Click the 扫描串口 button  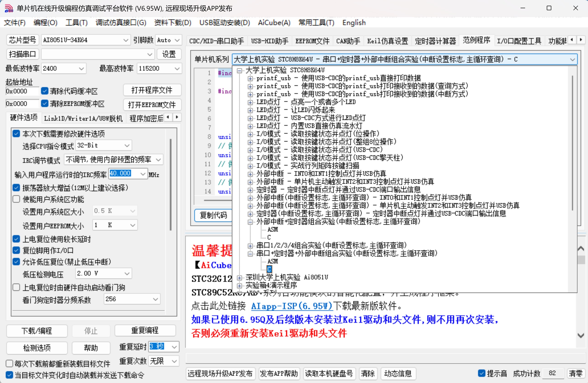click(x=23, y=54)
